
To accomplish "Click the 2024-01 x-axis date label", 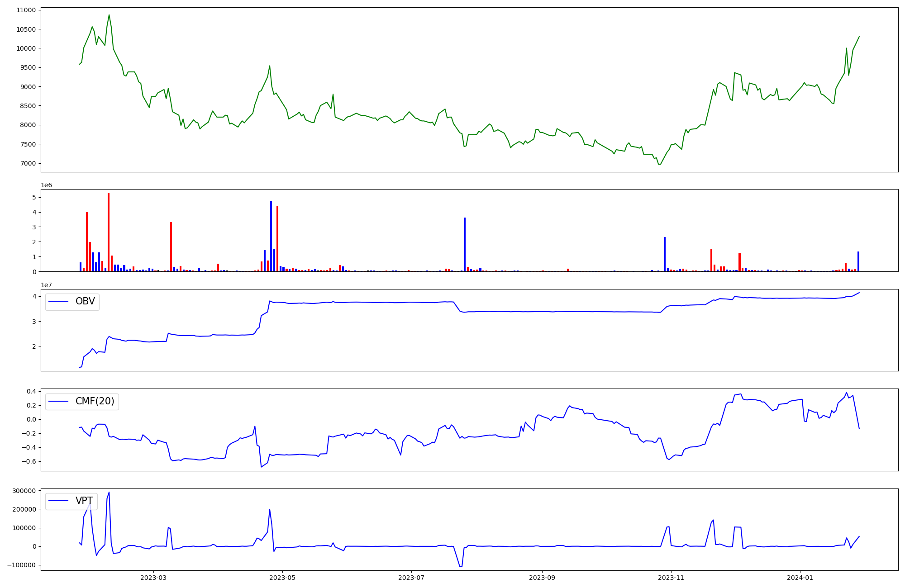I will [x=800, y=578].
